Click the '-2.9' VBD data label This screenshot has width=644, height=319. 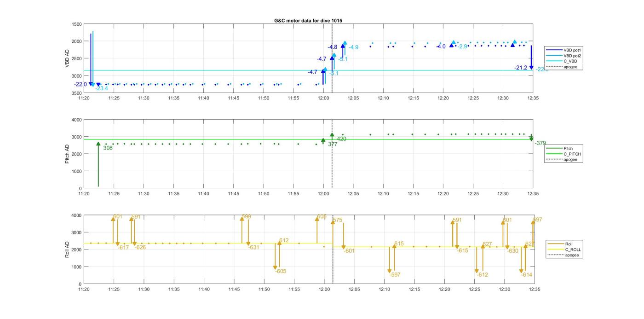click(x=462, y=46)
